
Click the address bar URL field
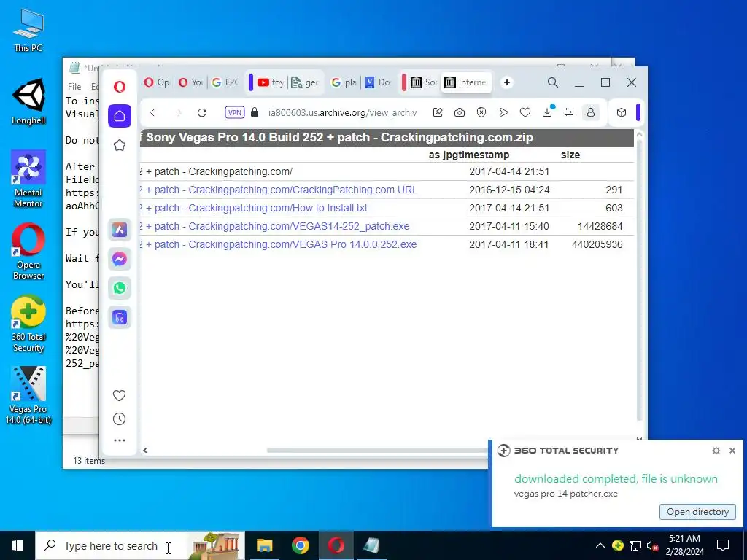[x=342, y=113]
